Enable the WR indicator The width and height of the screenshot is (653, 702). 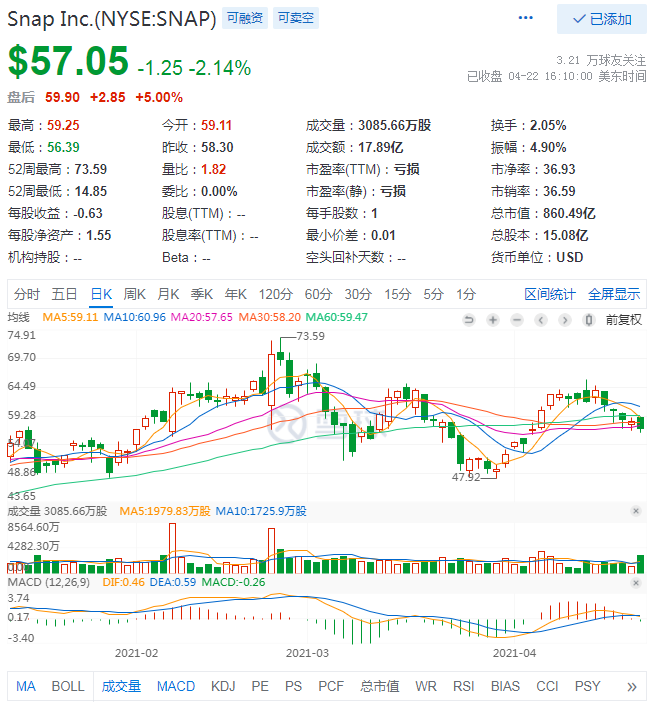point(426,686)
